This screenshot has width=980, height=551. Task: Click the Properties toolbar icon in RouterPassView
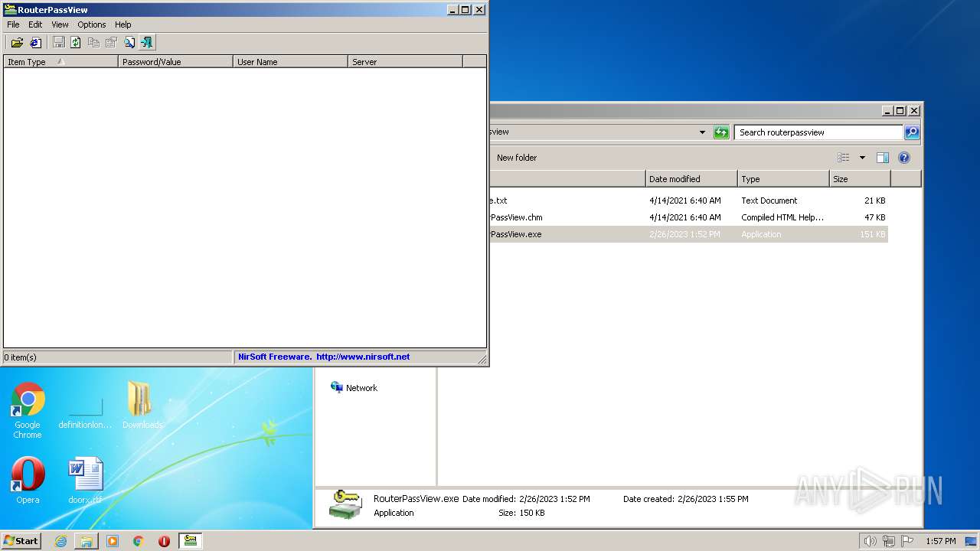coord(111,43)
